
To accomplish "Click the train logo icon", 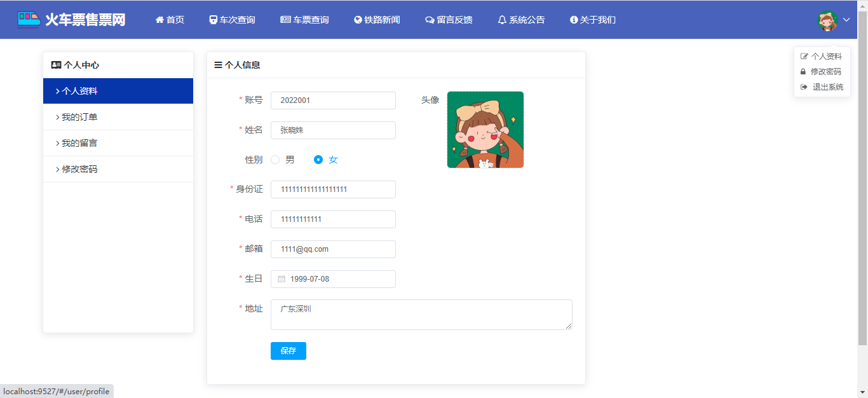I will 29,19.
